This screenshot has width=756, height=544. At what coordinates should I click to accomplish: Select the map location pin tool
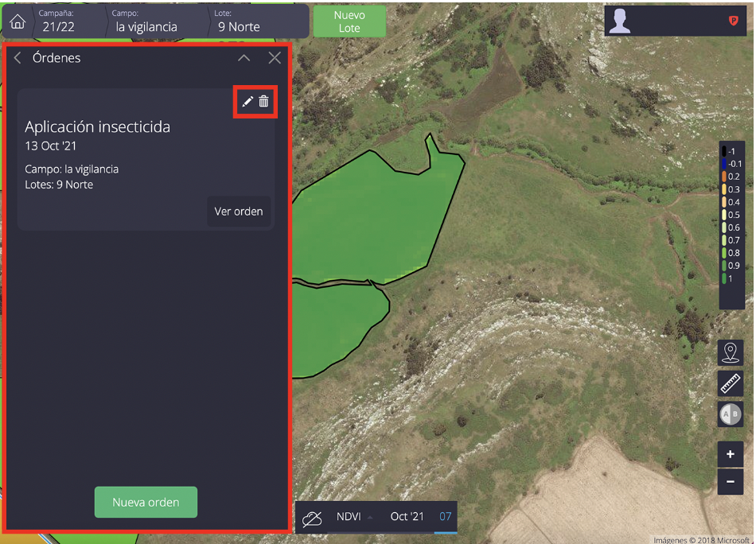(731, 352)
